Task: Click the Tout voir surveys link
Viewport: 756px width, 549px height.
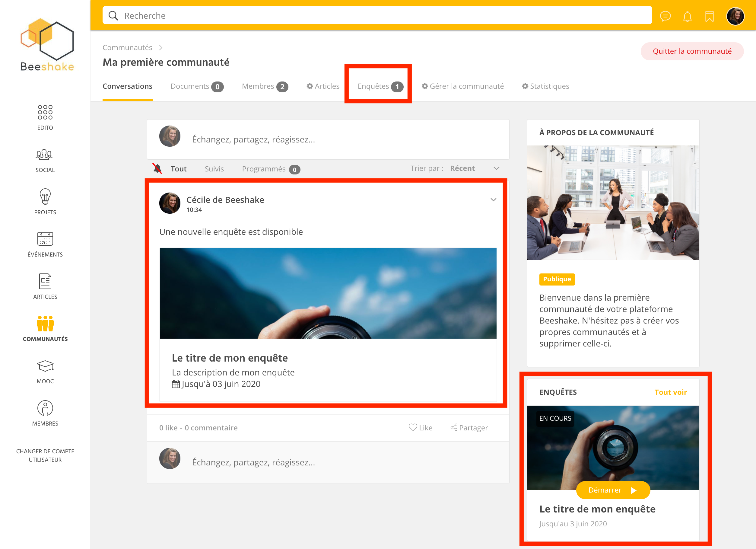Action: point(670,392)
